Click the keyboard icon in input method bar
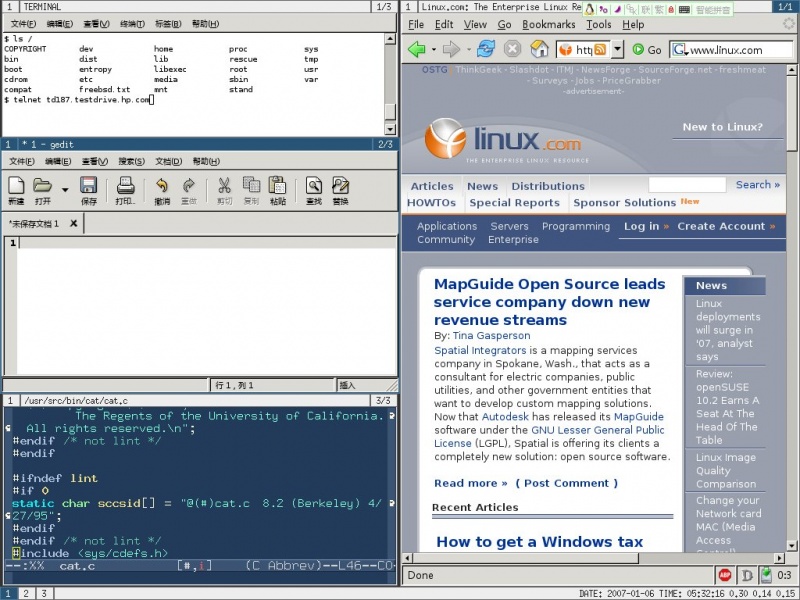This screenshot has width=800, height=600. coord(684,9)
